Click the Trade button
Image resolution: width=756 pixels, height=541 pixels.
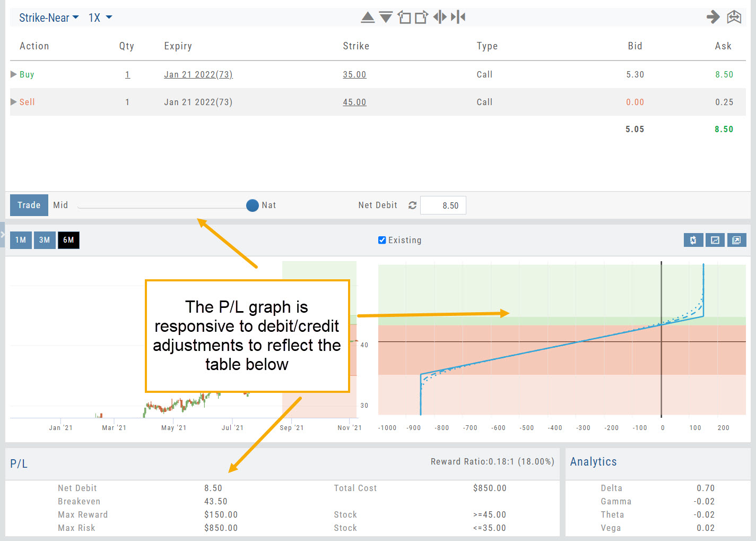point(29,205)
